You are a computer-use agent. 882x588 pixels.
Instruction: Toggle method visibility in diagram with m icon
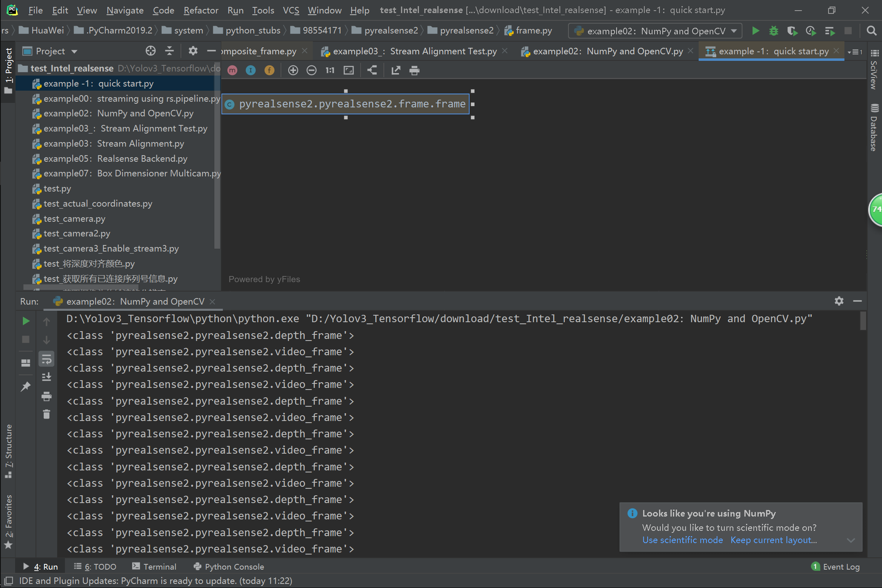[232, 70]
